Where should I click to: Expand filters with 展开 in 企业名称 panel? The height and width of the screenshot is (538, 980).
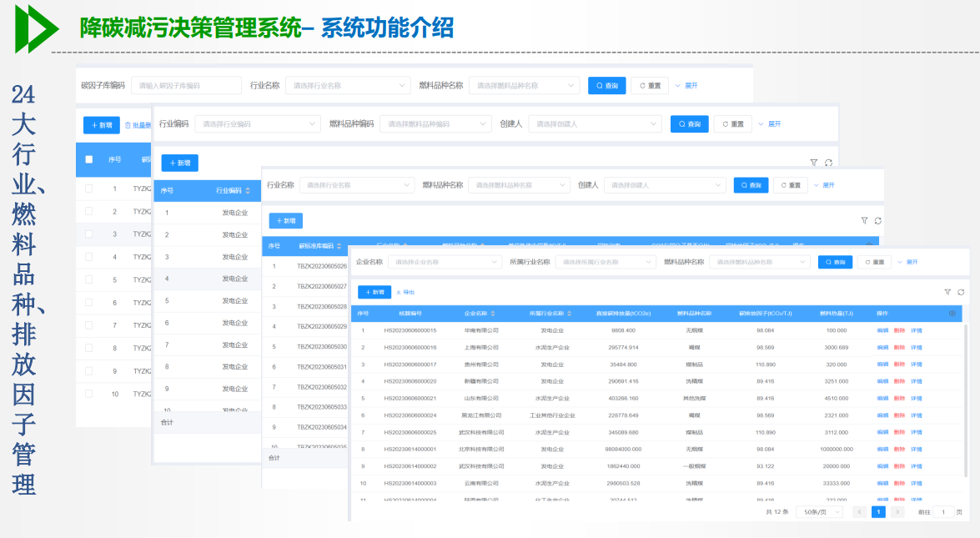908,262
